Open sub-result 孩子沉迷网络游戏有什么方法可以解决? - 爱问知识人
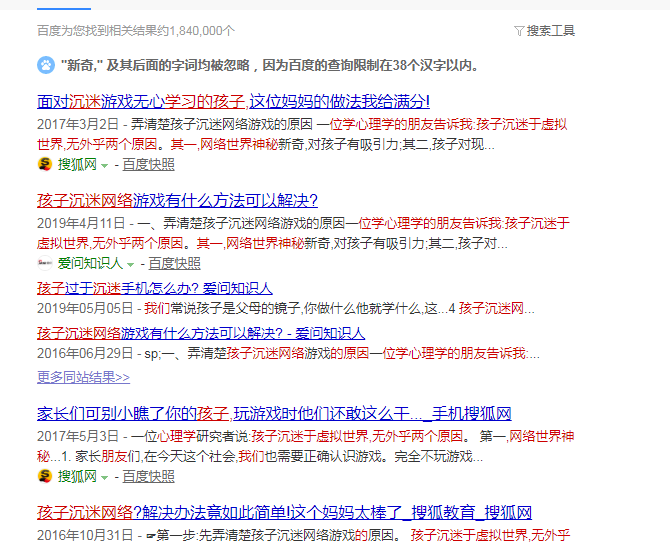The image size is (670, 542). [x=201, y=333]
